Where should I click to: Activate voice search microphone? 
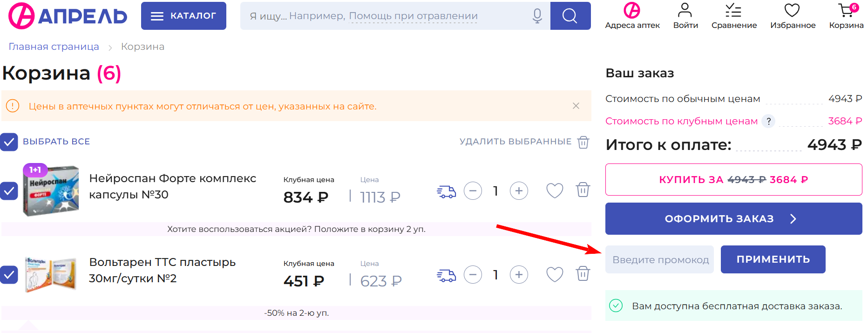(537, 16)
